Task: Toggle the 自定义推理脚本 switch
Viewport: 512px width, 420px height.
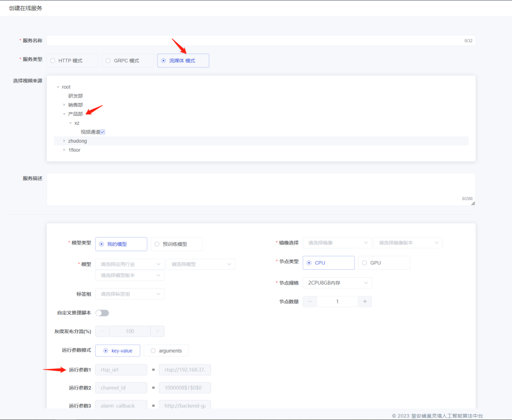Action: tap(102, 313)
